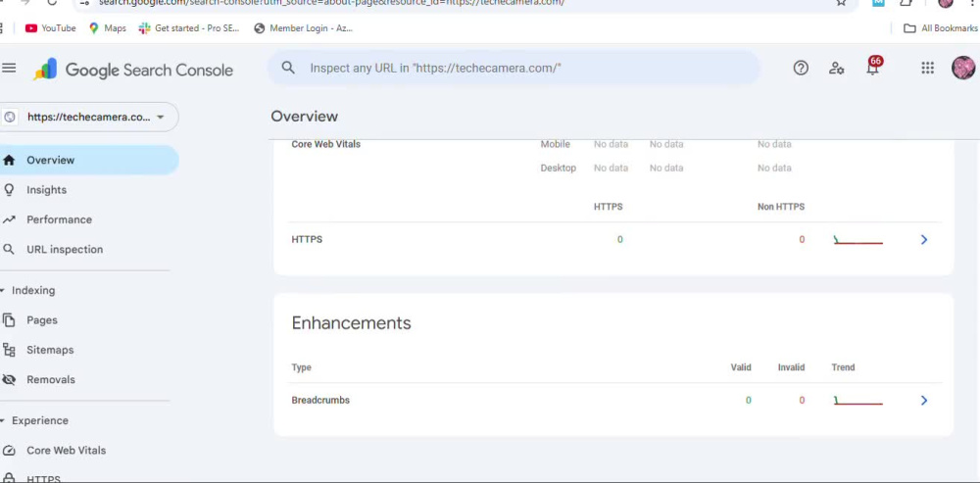This screenshot has height=483, width=980.
Task: Click the Trend column header
Action: pos(843,367)
